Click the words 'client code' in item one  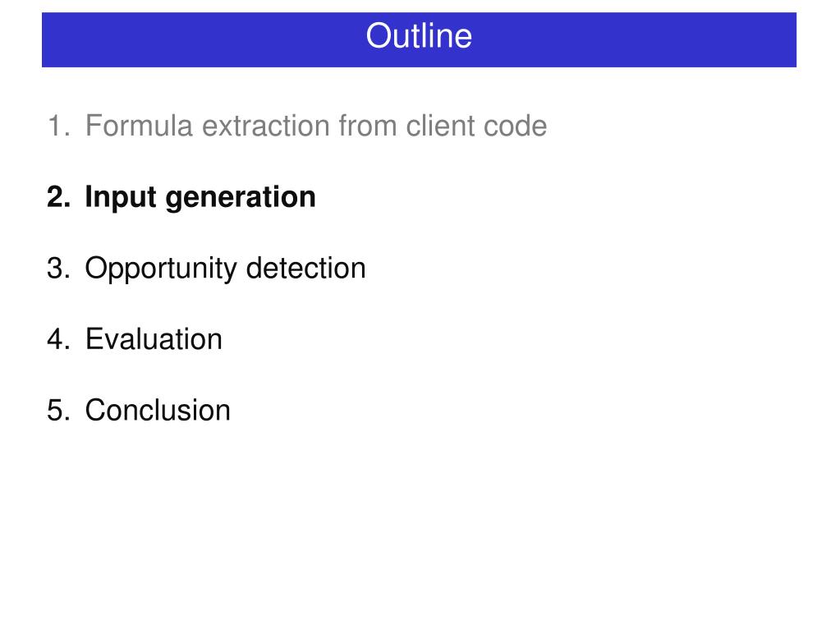477,126
